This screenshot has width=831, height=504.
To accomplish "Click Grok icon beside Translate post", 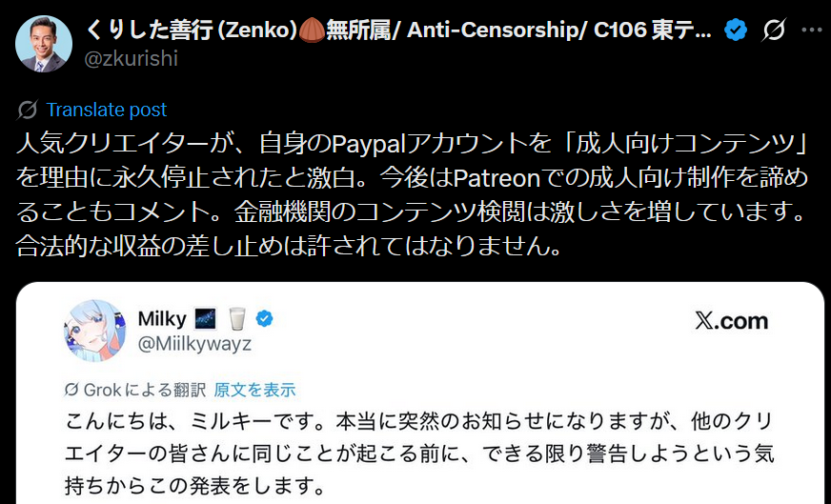I will pos(27,110).
